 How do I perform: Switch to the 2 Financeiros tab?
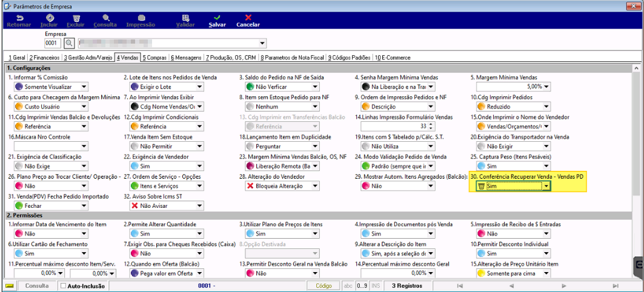pos(45,58)
